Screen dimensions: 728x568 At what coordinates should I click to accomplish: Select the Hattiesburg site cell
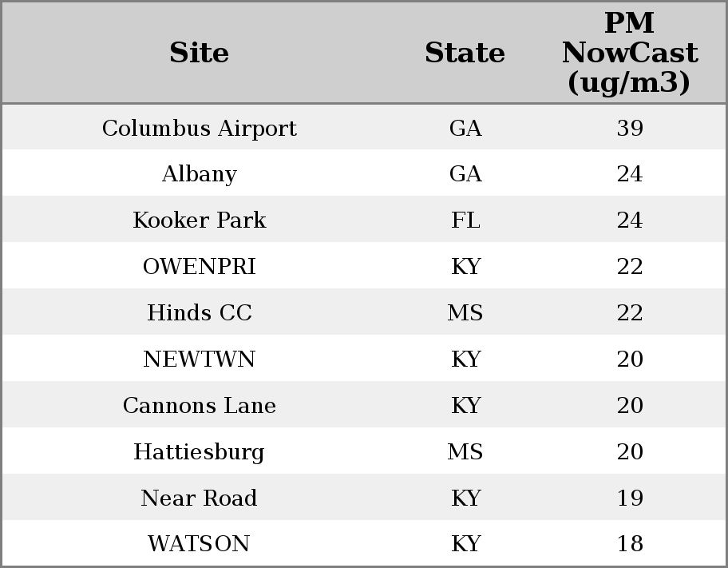point(199,452)
